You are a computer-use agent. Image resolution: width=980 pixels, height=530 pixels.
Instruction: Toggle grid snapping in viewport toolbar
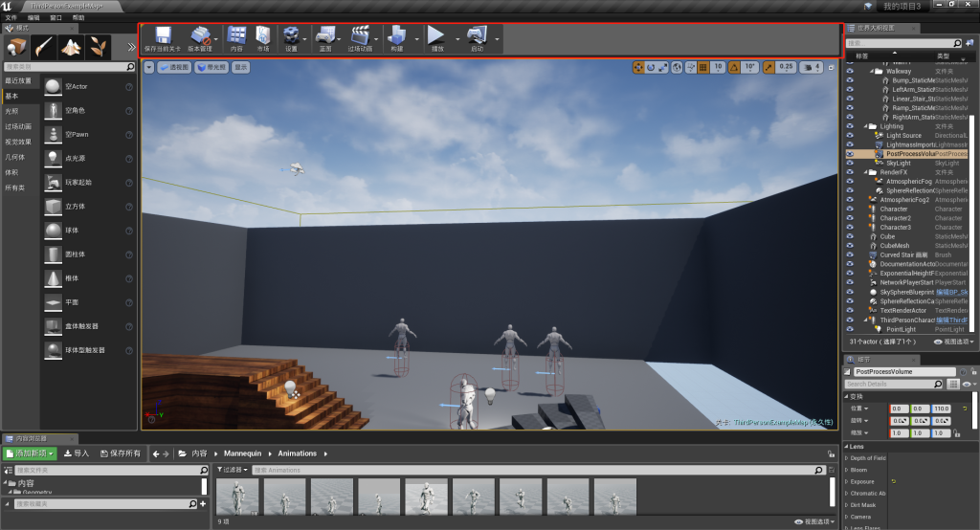(x=702, y=67)
